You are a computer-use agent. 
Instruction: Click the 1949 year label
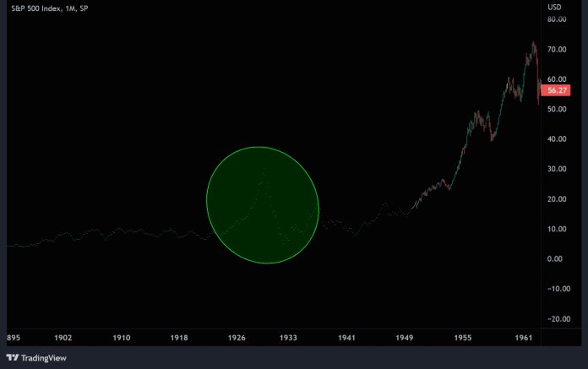[x=404, y=338]
